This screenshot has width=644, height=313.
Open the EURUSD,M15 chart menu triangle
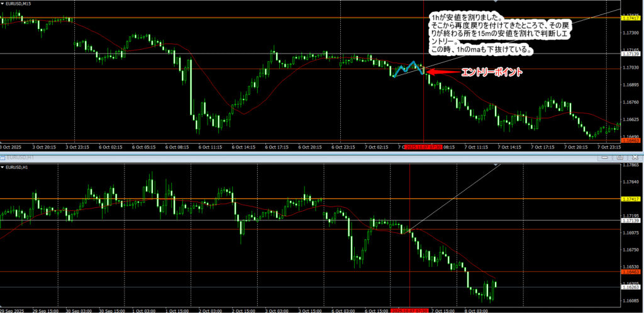click(3, 4)
